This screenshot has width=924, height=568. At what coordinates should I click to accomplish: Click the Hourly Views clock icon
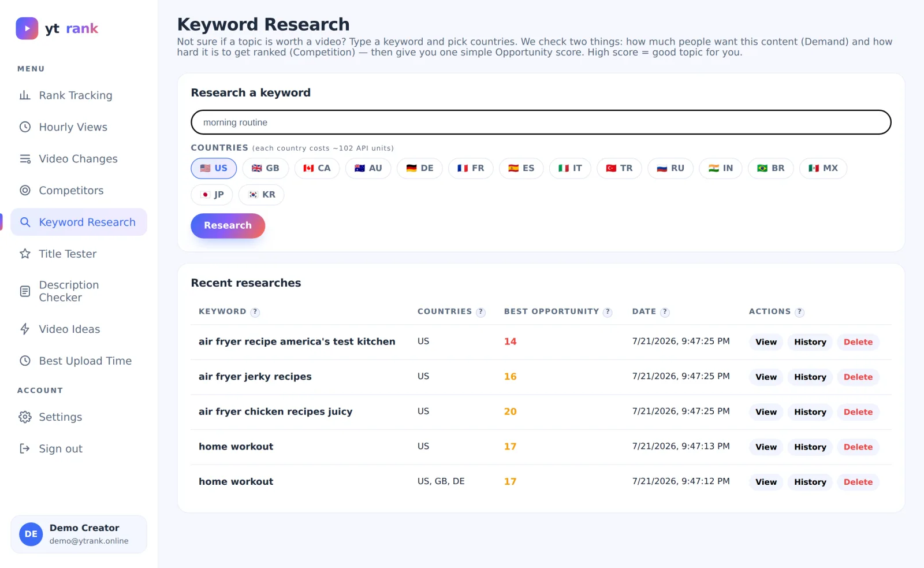(25, 127)
